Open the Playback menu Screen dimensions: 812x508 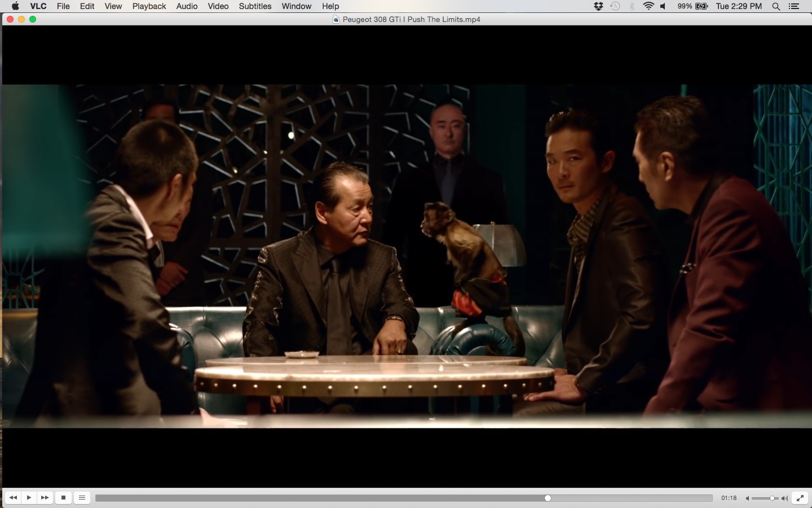(149, 6)
